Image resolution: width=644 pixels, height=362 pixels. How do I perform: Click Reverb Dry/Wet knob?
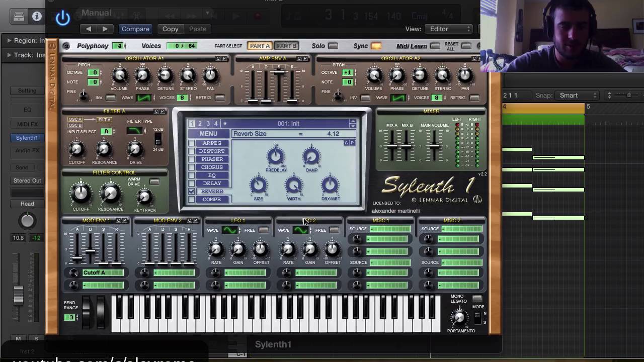pyautogui.click(x=330, y=186)
